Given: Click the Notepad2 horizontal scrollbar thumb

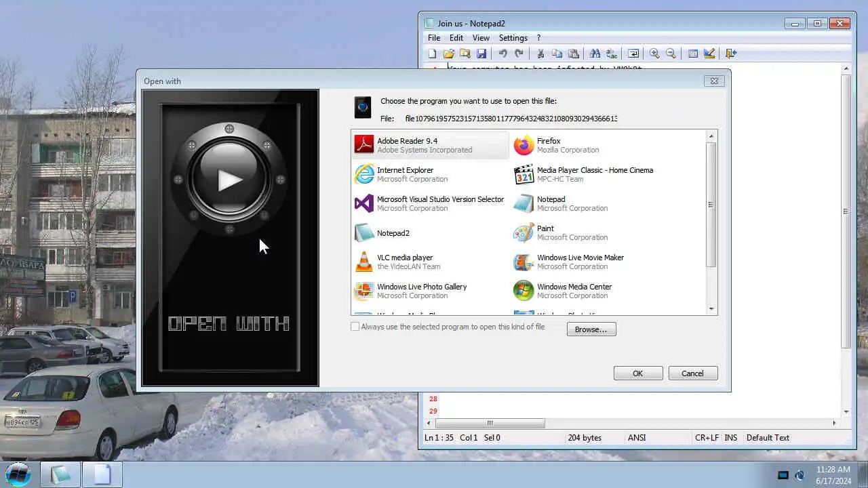Looking at the screenshot, I should [490, 424].
